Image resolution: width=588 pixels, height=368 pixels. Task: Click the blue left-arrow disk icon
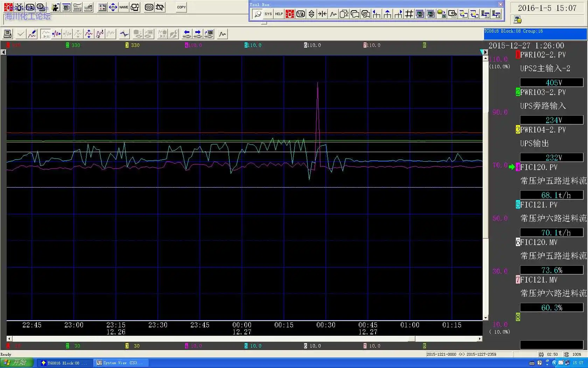pos(187,34)
